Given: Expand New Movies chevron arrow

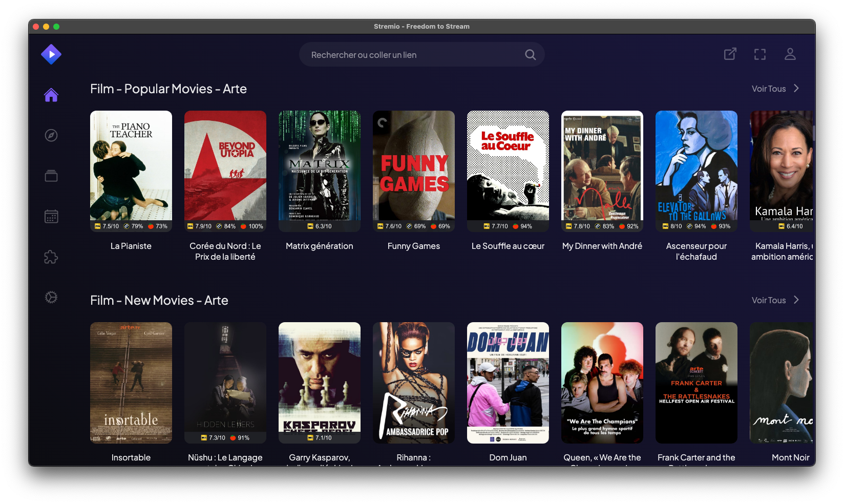Looking at the screenshot, I should [796, 300].
